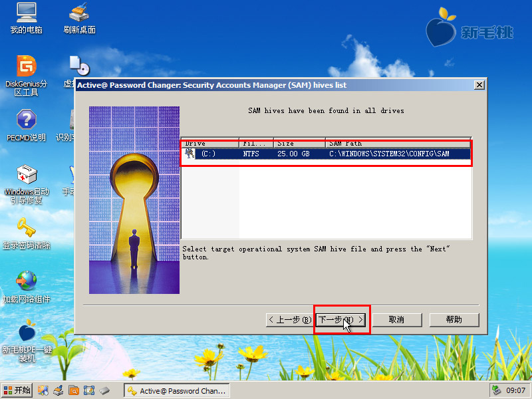Click the SAM Path column header
The height and width of the screenshot is (399, 532).
click(398, 144)
